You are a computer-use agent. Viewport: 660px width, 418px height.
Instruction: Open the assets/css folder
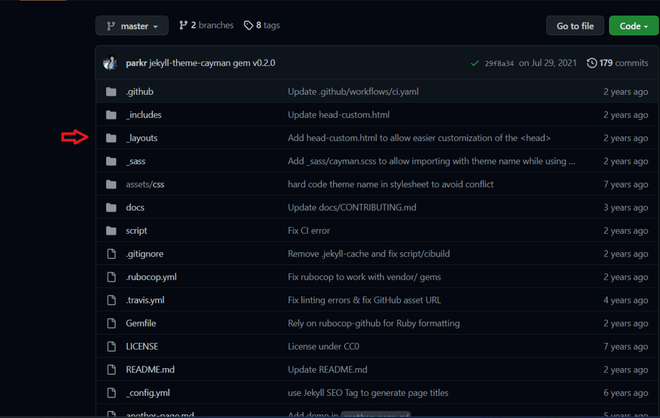(145, 184)
